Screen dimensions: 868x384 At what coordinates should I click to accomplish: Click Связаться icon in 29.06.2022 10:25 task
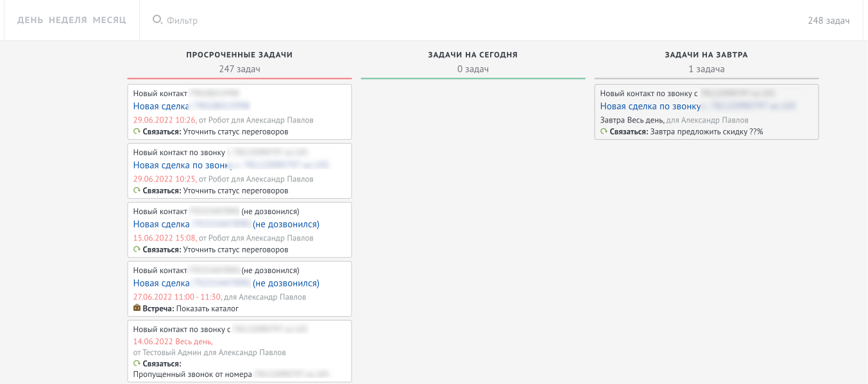pos(137,190)
